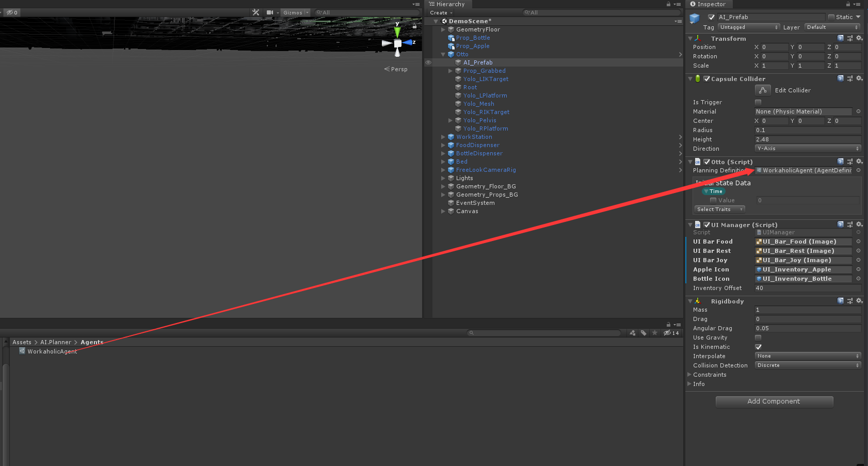Viewport: 868px width, 466px height.
Task: Open the UI Manager Script gear menu
Action: 859,224
